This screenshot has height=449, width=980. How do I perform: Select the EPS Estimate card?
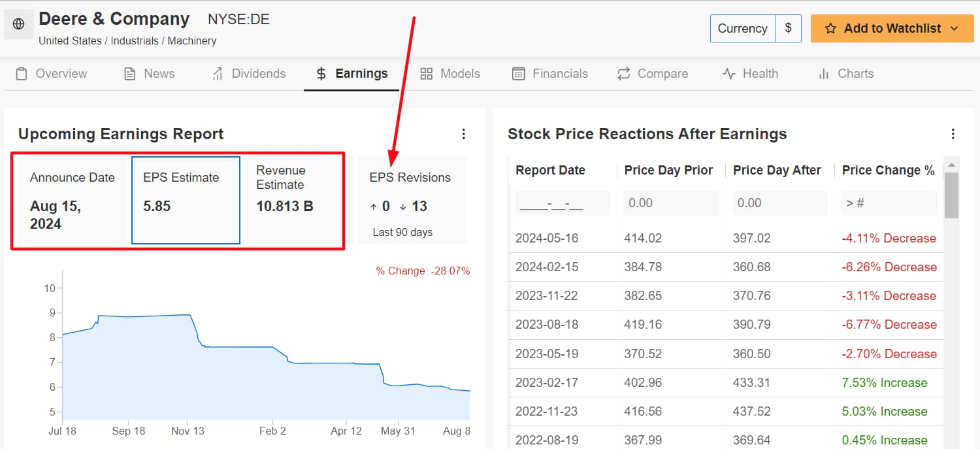186,200
